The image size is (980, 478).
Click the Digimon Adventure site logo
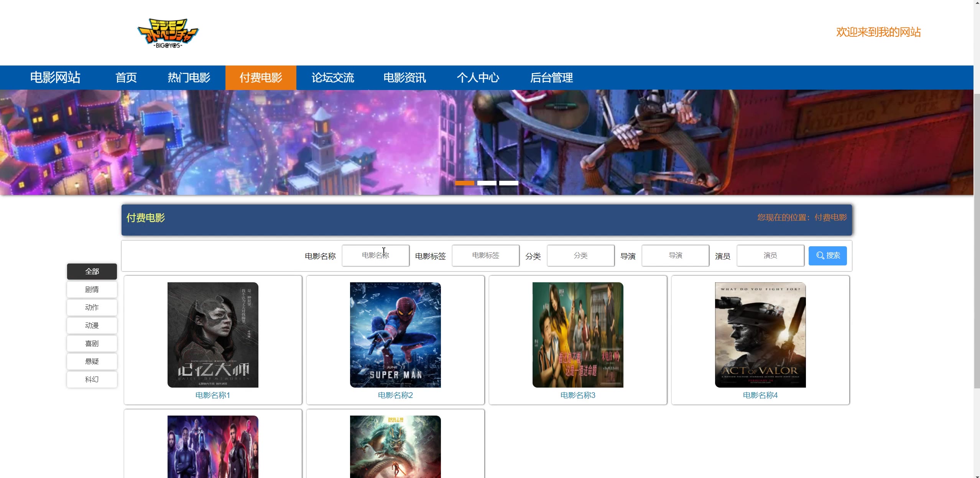click(x=168, y=33)
